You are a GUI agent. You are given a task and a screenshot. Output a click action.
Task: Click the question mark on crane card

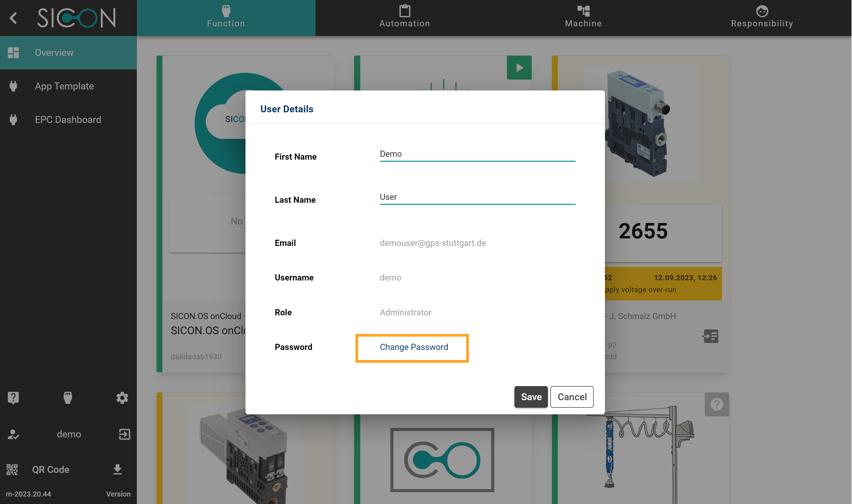717,404
